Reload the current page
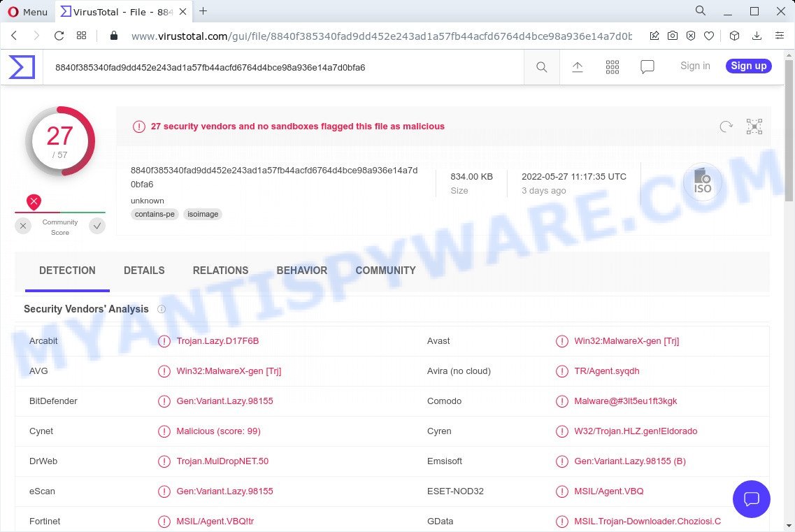The image size is (795, 532). [59, 36]
